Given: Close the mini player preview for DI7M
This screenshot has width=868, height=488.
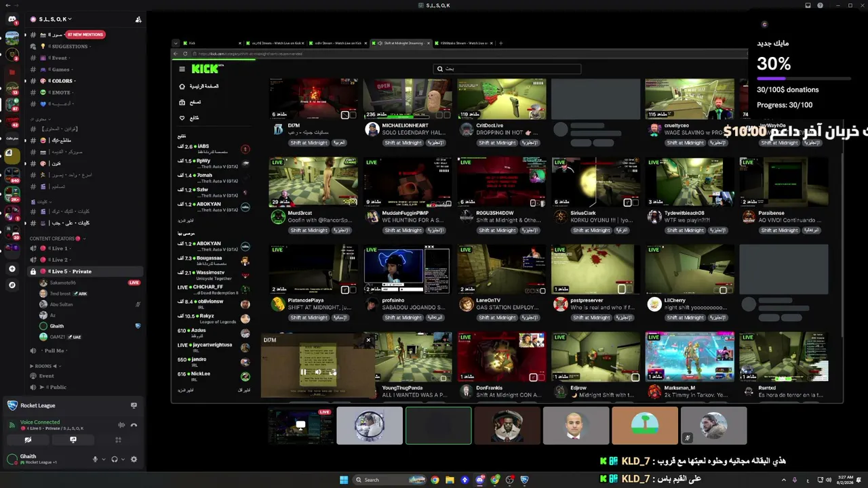Looking at the screenshot, I should point(368,340).
